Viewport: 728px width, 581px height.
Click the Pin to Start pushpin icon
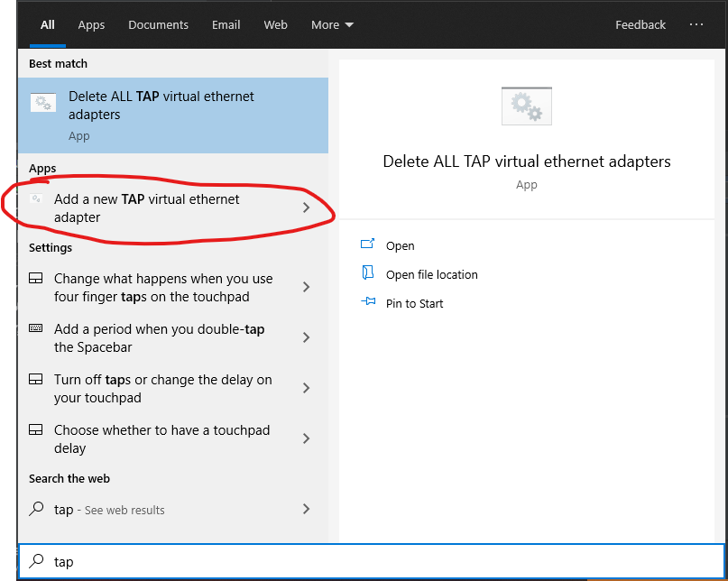click(366, 303)
